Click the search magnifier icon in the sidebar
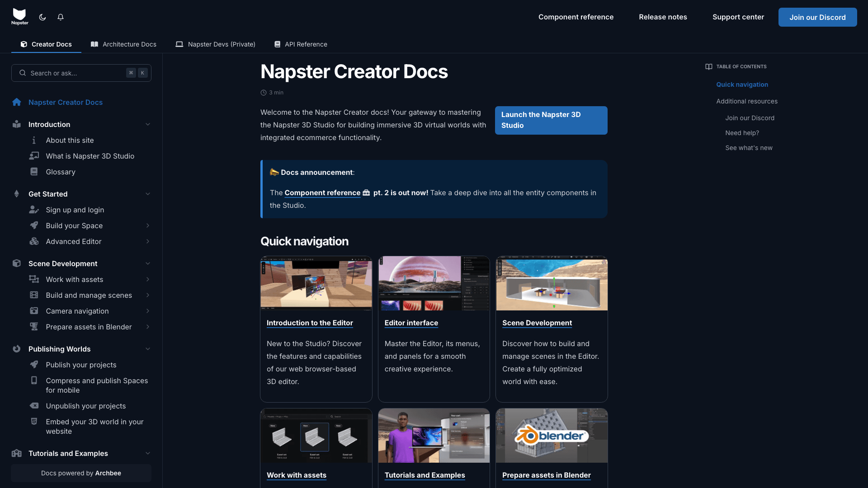The width and height of the screenshot is (868, 488). (x=22, y=73)
